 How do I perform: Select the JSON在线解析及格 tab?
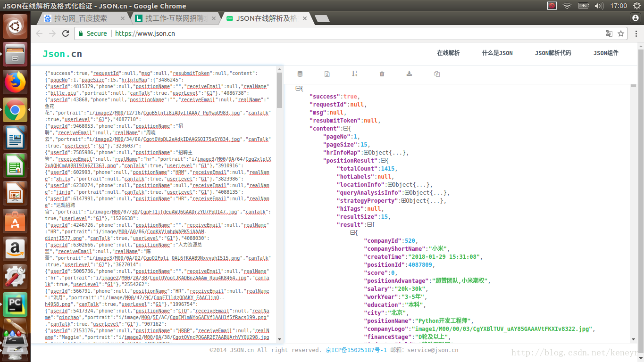(266, 18)
